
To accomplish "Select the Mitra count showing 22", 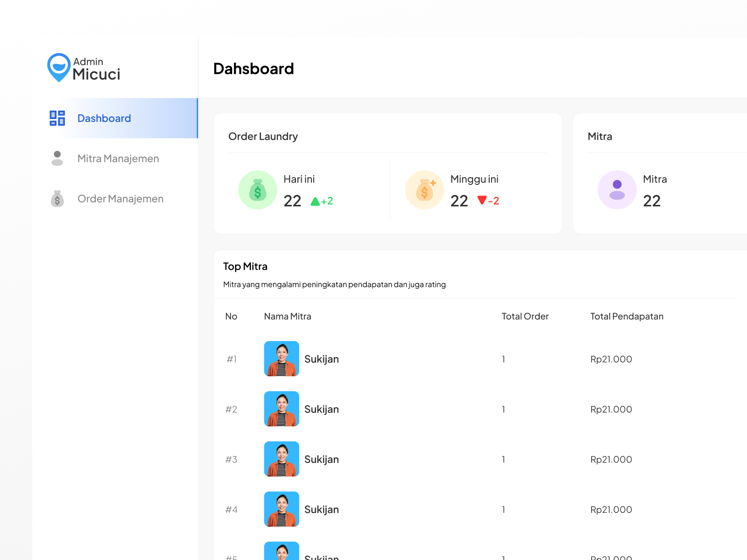I will [652, 201].
